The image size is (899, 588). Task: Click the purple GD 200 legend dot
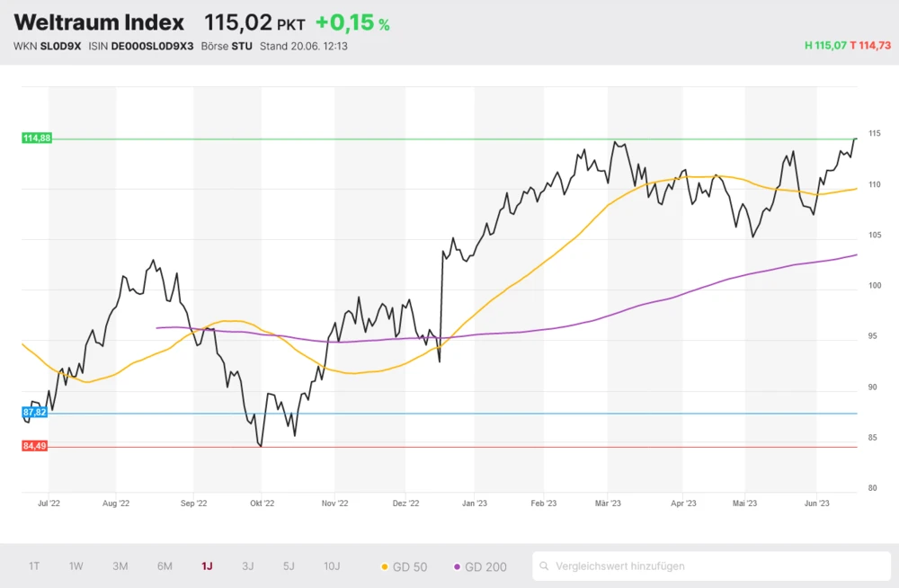click(458, 566)
